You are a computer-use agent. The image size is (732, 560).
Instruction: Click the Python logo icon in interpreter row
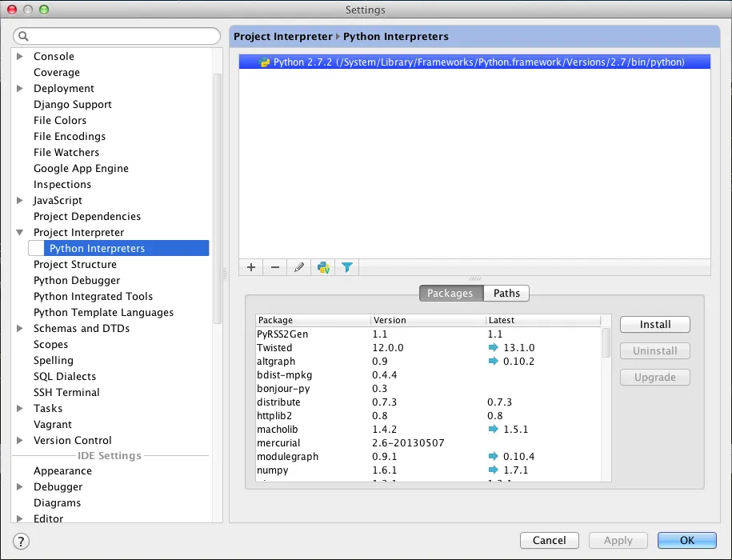264,62
